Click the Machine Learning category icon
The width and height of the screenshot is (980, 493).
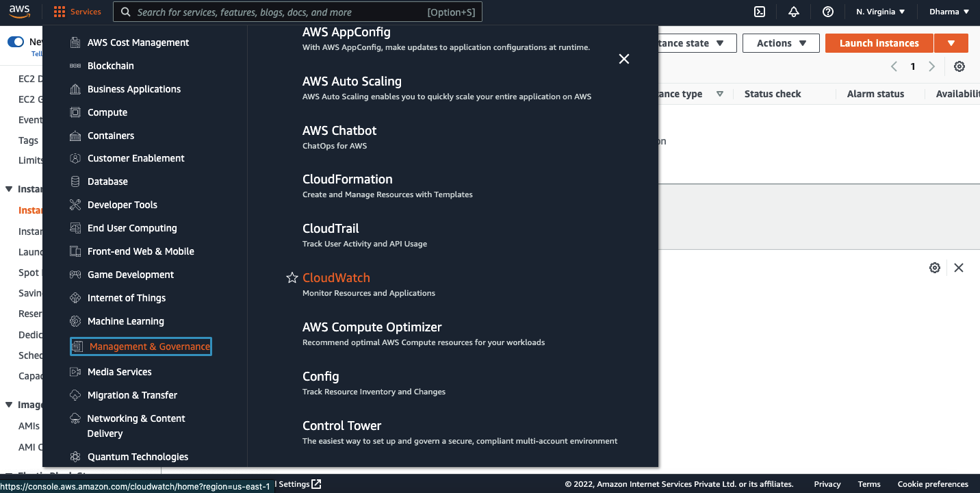pyautogui.click(x=75, y=321)
